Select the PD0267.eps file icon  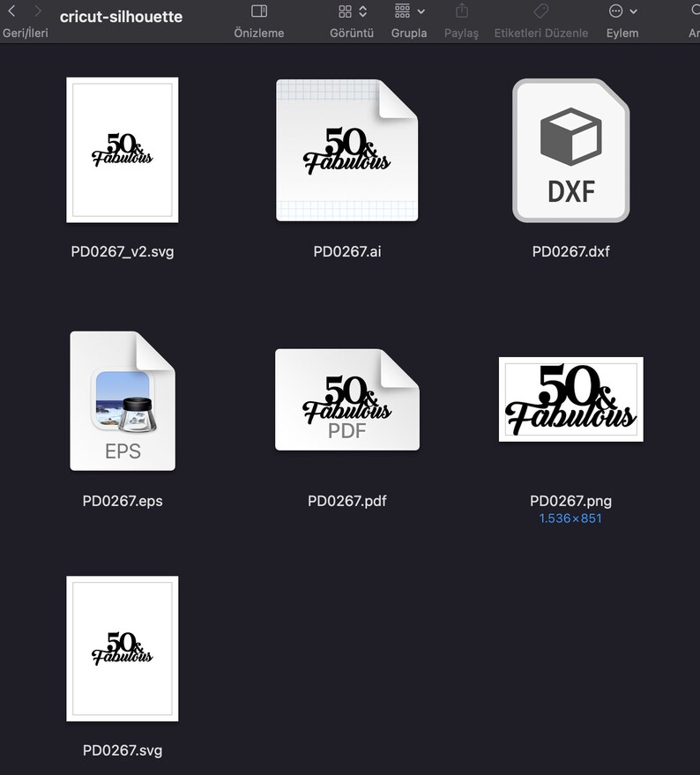123,401
